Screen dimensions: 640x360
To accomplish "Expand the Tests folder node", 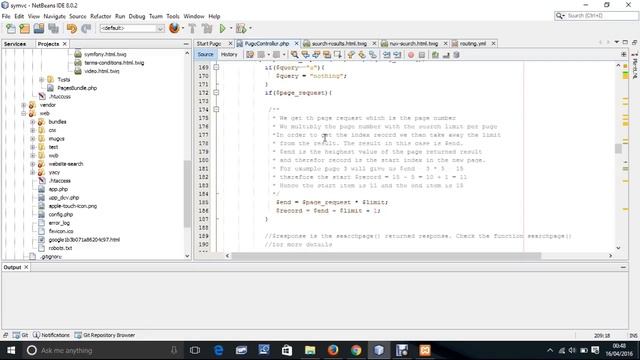I will (x=41, y=80).
